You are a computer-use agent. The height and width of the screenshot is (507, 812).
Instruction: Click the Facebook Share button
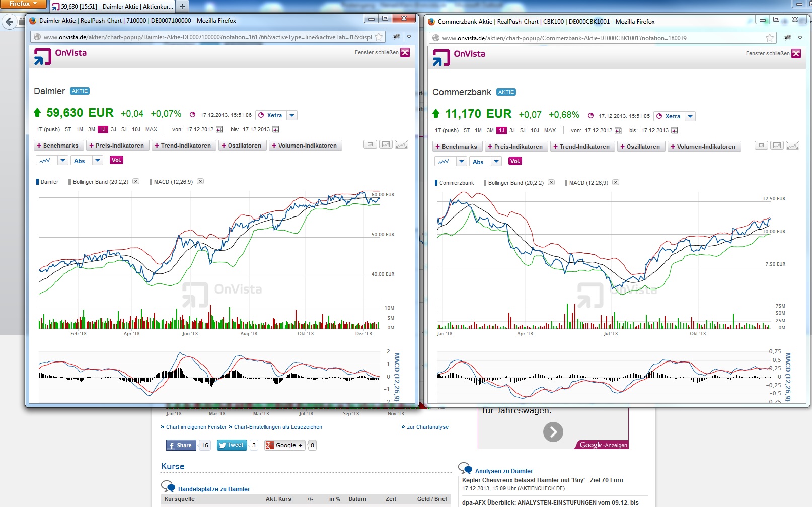click(x=180, y=445)
